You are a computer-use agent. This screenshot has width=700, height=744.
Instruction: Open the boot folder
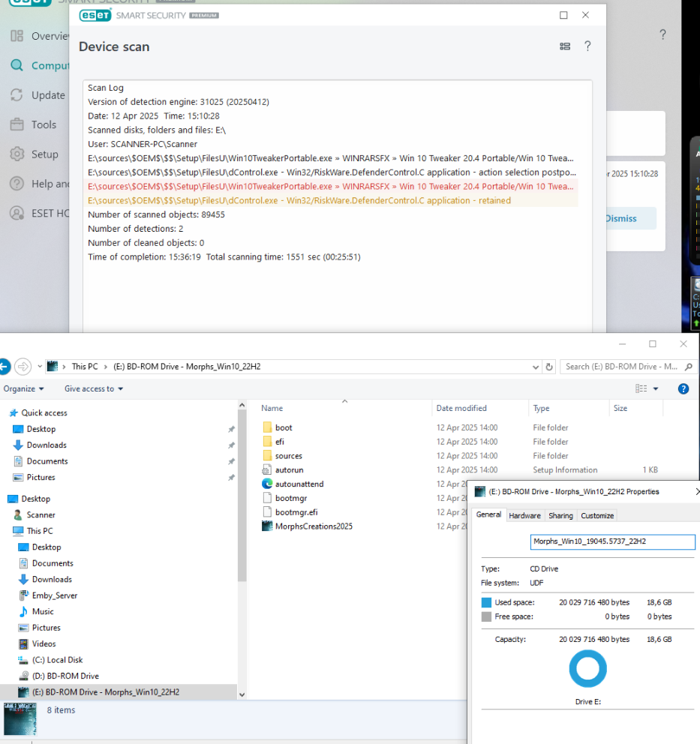point(284,427)
